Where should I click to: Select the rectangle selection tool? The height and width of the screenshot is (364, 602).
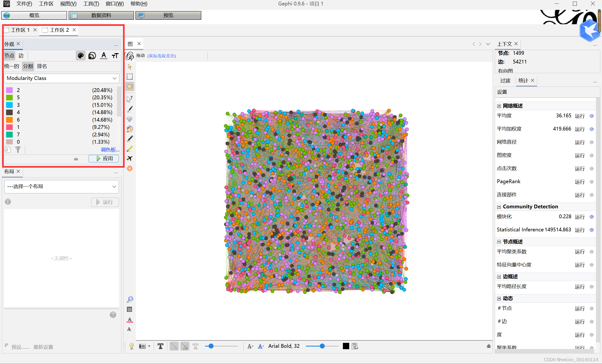[x=130, y=77]
